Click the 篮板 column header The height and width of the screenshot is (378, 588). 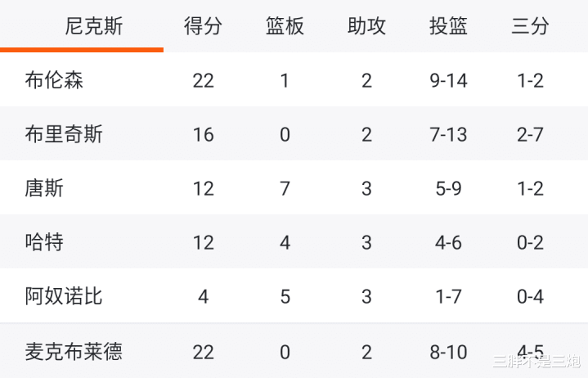(285, 26)
